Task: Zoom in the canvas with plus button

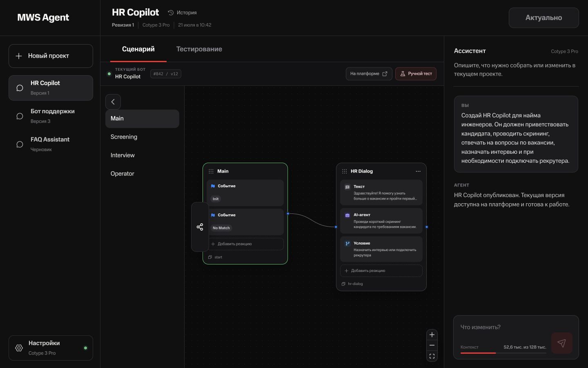Action: click(432, 335)
